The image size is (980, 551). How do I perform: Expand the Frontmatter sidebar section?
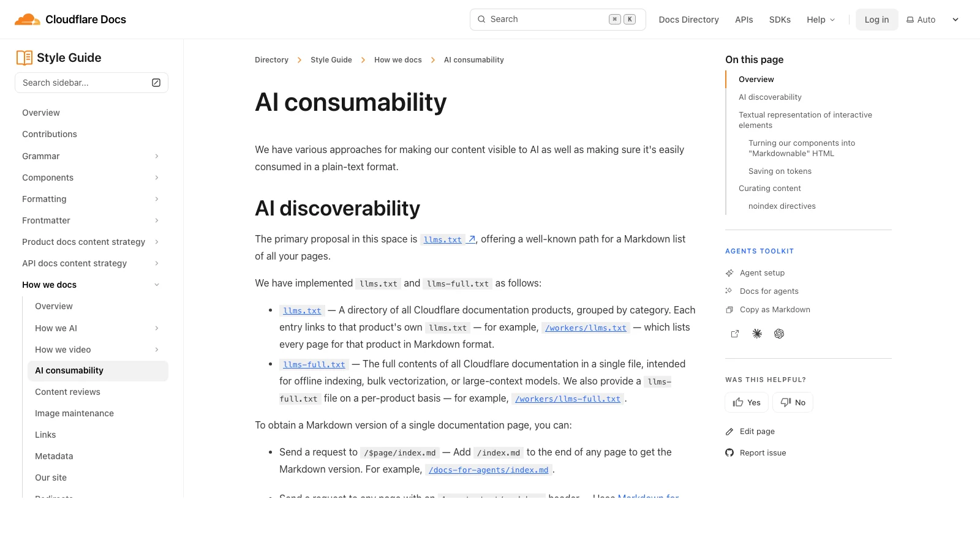[157, 220]
